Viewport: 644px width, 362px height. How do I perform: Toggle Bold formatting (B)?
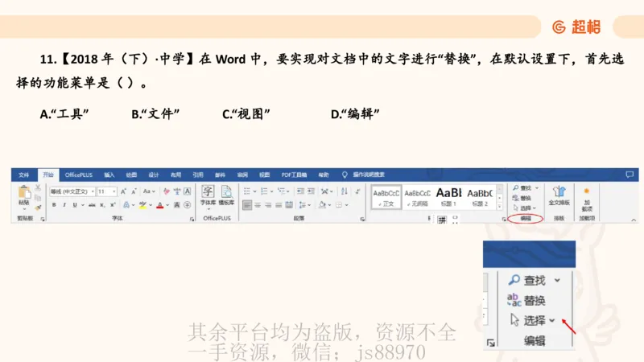click(54, 205)
